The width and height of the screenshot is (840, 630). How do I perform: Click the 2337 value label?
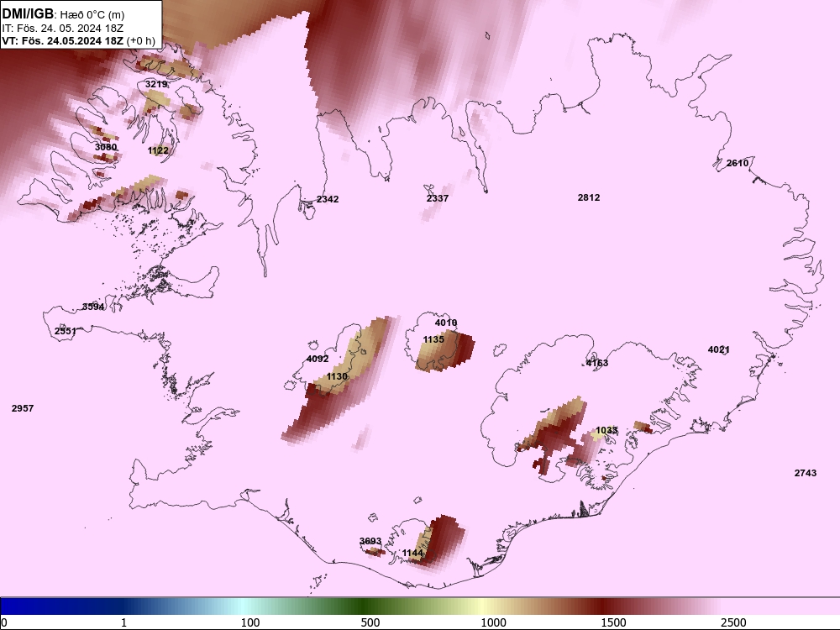pos(437,198)
